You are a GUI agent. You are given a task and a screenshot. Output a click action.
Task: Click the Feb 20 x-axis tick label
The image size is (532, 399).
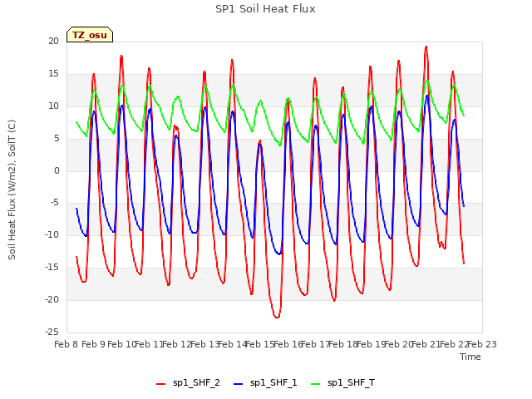click(399, 344)
